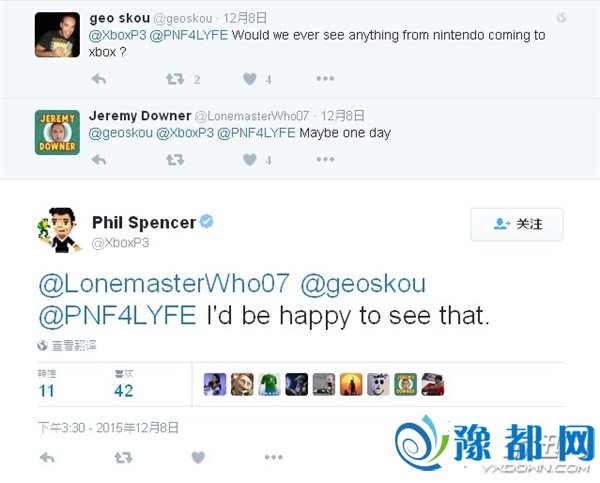The image size is (600, 483).
Task: Open more options on Jeremy Downer's tweet
Action: pos(325,159)
